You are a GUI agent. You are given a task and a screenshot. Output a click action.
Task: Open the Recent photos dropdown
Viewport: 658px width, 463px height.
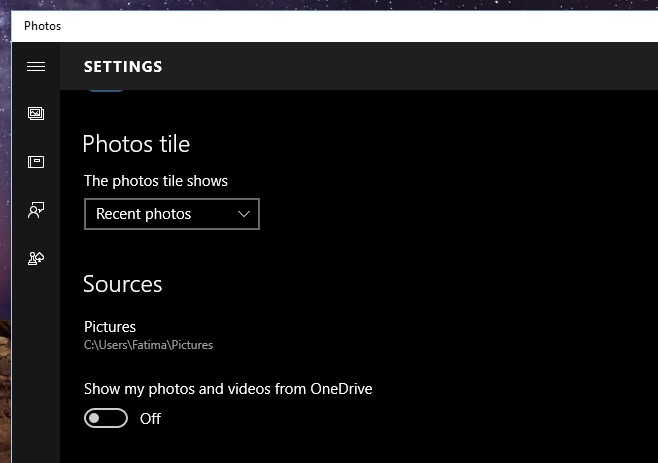click(171, 214)
